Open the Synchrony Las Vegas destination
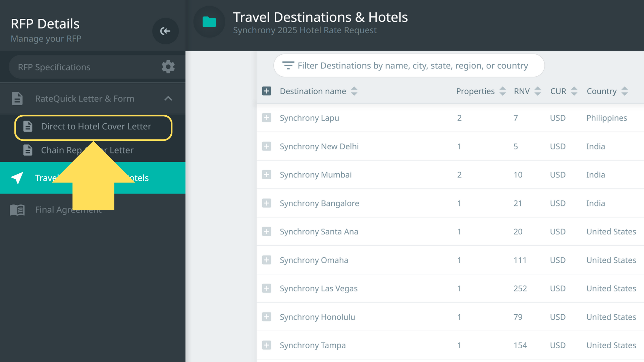 click(318, 289)
